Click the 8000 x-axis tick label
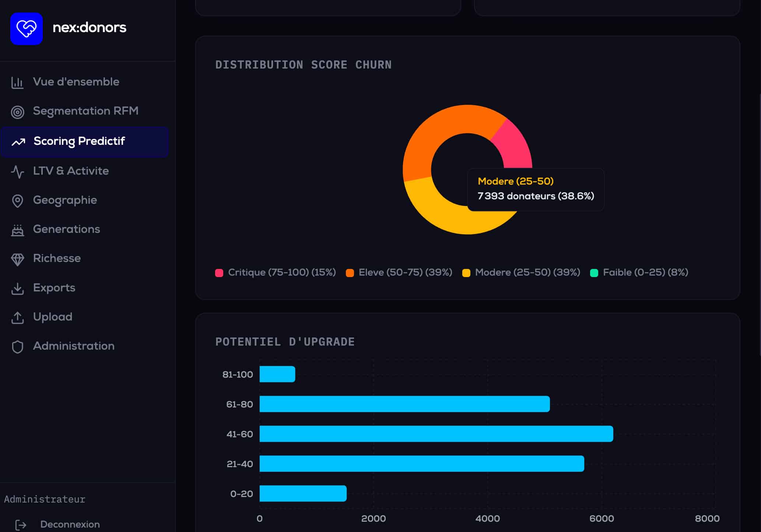Screen dimensions: 761x532 pos(707,519)
